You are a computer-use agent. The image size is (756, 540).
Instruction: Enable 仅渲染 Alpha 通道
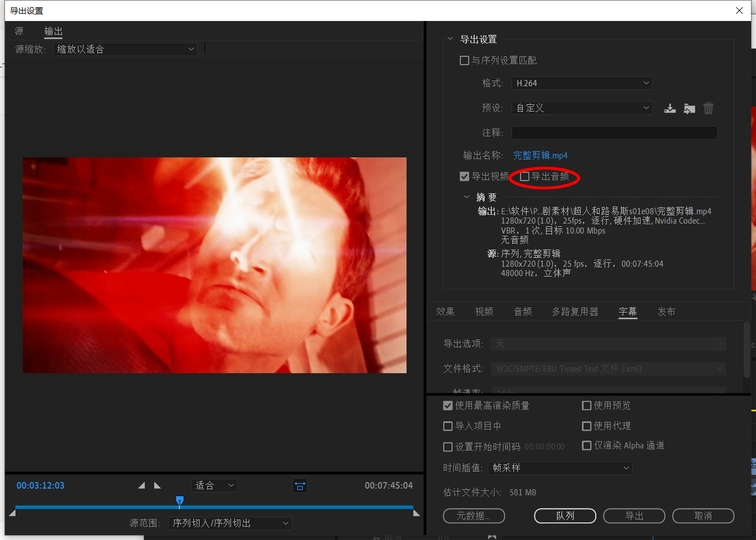586,446
